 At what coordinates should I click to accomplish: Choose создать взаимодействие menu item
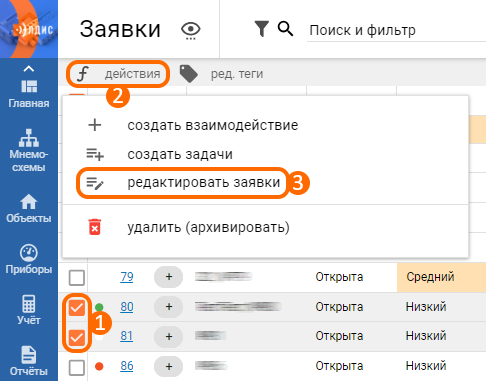pyautogui.click(x=265, y=125)
